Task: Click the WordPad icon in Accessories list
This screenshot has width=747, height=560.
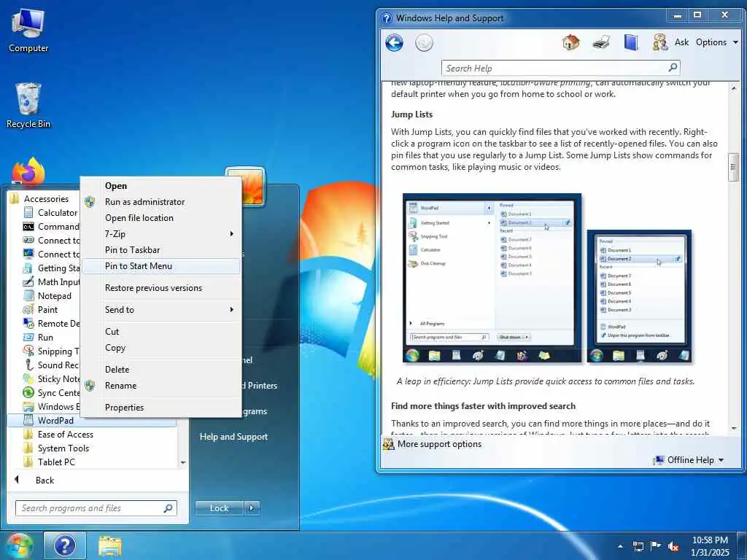Action: coord(28,420)
